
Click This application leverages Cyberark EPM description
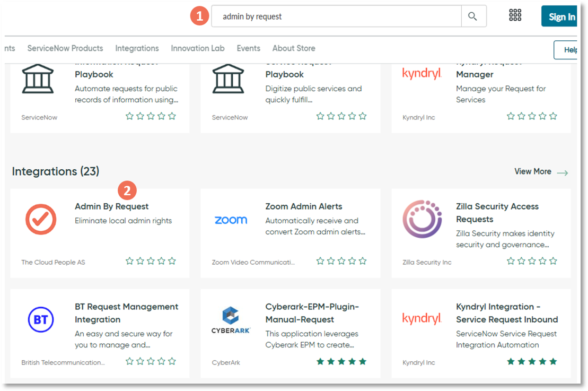[x=312, y=339]
